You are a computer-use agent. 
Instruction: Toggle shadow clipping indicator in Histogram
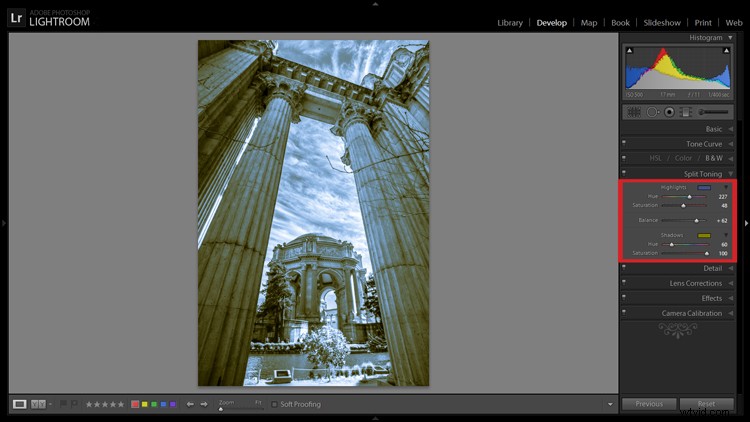click(629, 50)
